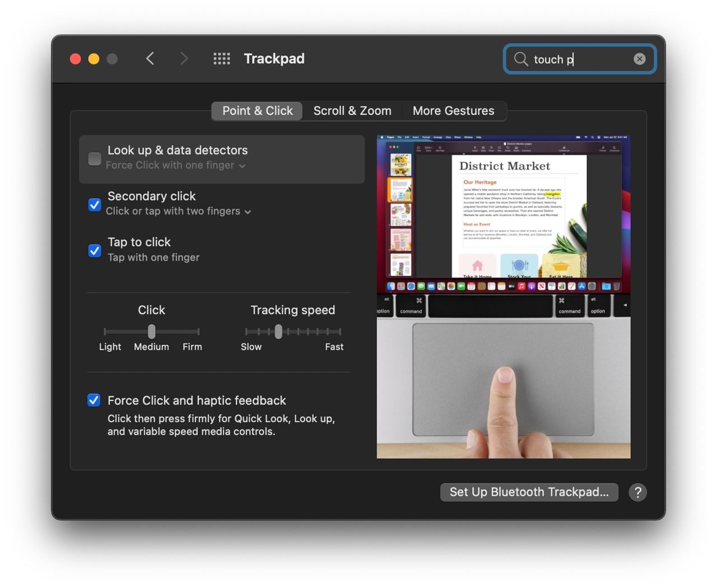Switch to the Point & Click tab
This screenshot has height=588, width=717.
(x=257, y=111)
